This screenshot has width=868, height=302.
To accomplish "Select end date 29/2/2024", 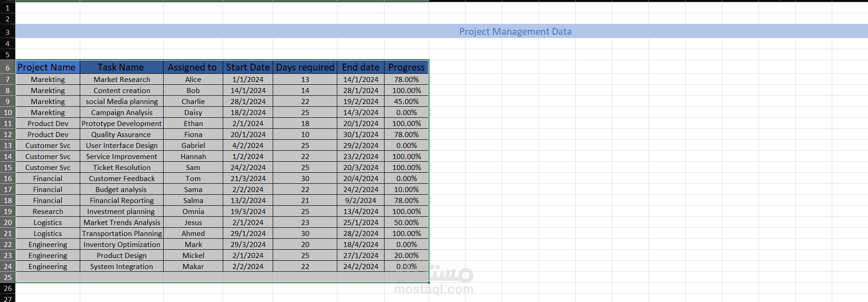I will [361, 145].
